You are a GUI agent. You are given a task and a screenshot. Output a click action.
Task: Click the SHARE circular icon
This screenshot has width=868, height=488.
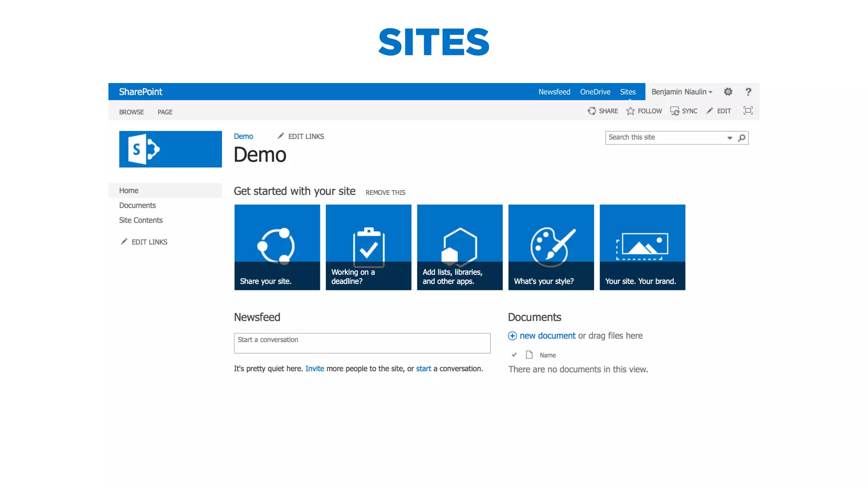(x=592, y=111)
